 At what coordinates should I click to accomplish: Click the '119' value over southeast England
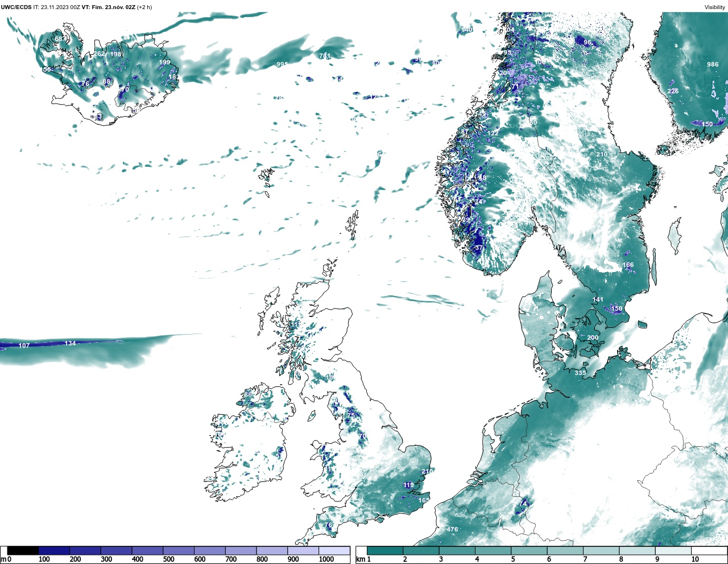408,485
